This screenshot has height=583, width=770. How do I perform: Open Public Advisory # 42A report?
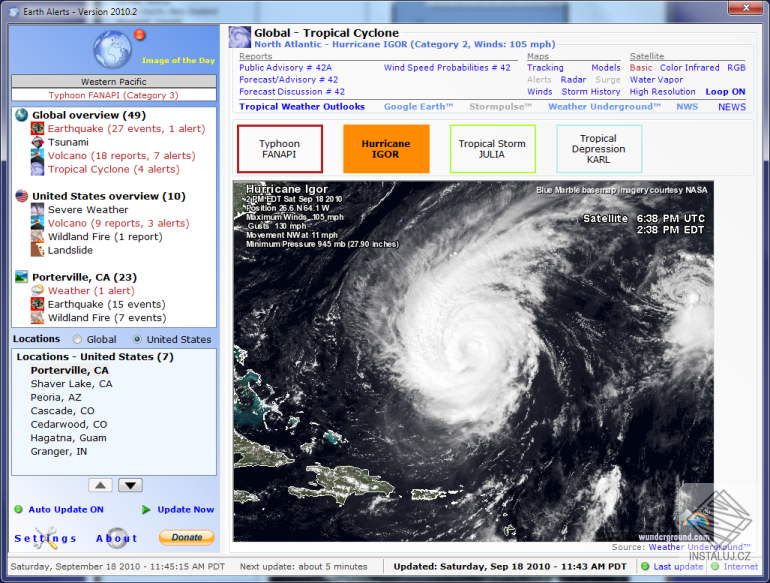click(285, 68)
